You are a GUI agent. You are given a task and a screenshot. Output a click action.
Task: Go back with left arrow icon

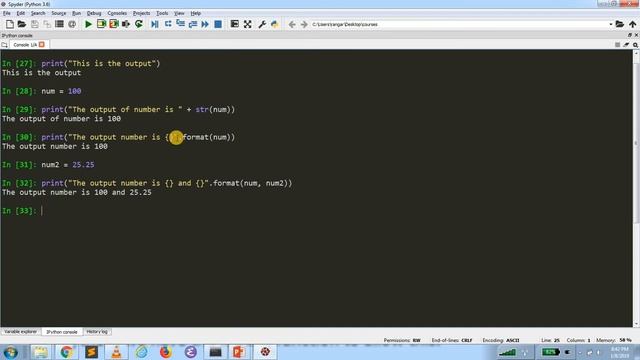(x=292, y=24)
